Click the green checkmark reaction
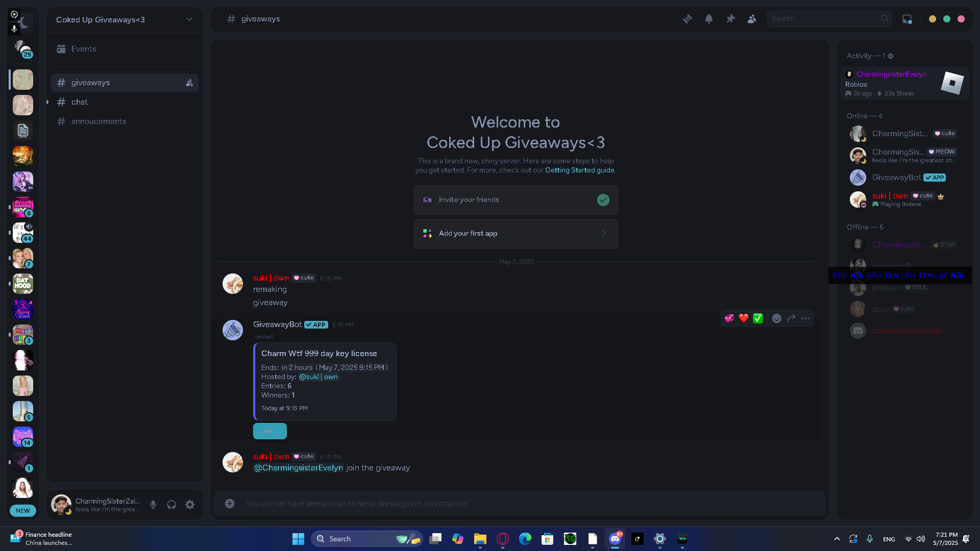980x551 pixels. (758, 318)
